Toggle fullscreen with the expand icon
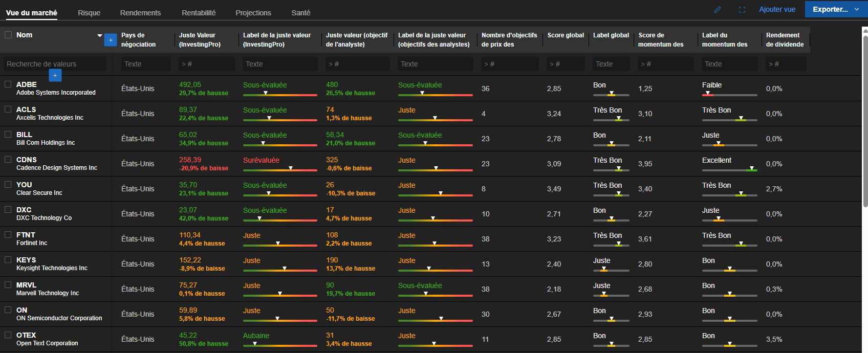This screenshot has width=868, height=353. [x=742, y=10]
